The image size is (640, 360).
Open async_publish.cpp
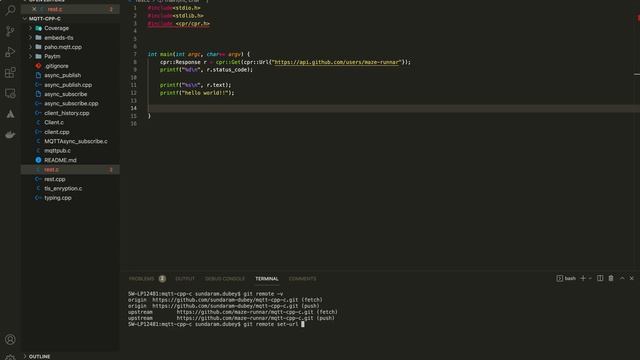point(68,85)
